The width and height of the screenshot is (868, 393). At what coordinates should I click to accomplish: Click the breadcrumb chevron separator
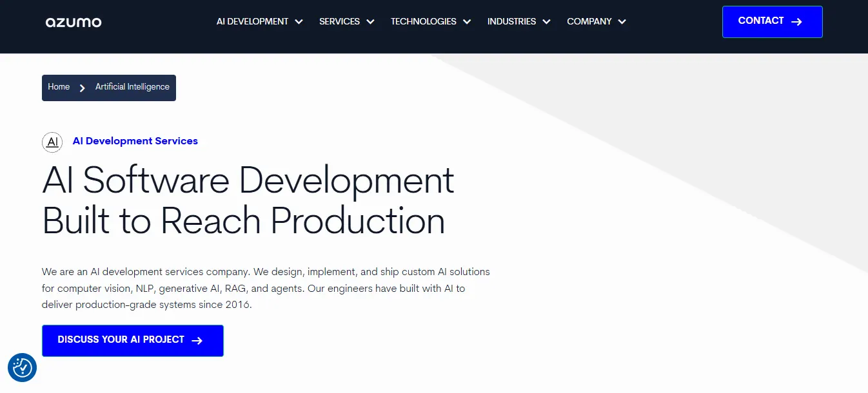point(82,88)
